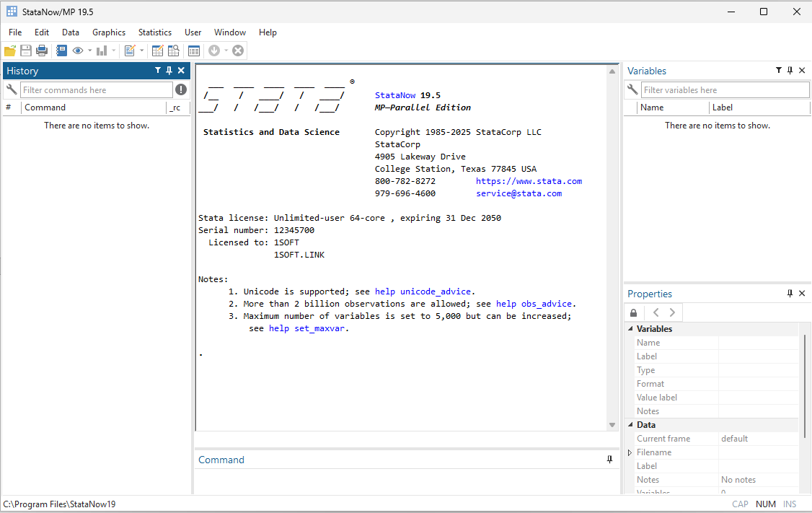The width and height of the screenshot is (812, 513).
Task: Click the help unicode_advice link
Action: 423,291
